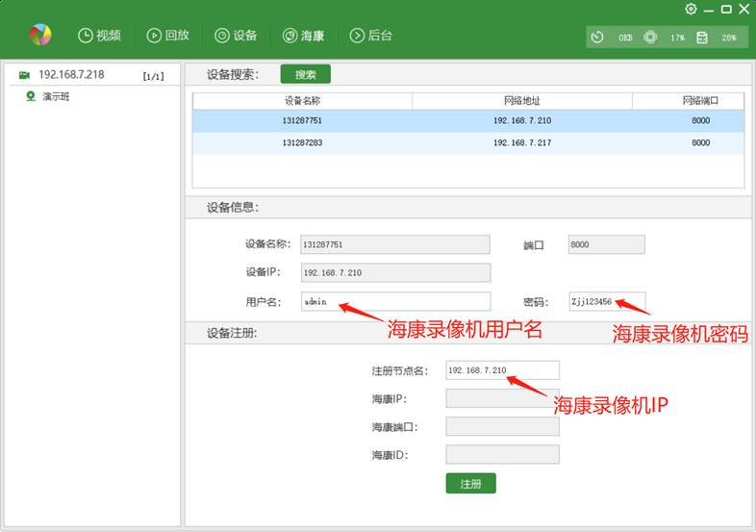Select the 海康 (Hikvision) tab
Viewport: 756px width, 532px height.
(x=303, y=36)
